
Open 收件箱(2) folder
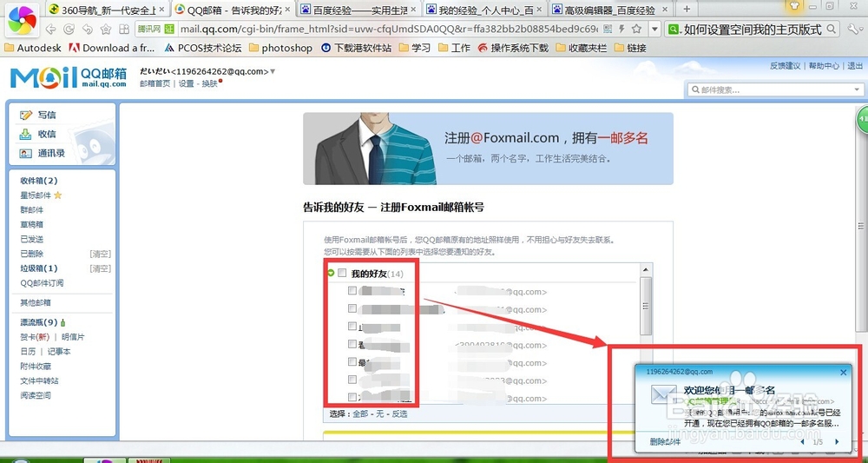coord(39,181)
